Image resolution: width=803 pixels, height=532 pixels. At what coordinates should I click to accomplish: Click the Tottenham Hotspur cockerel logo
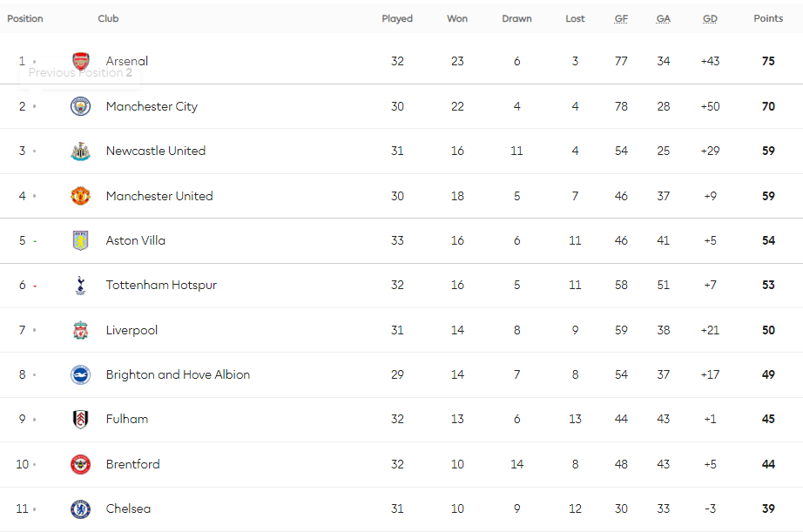click(80, 286)
